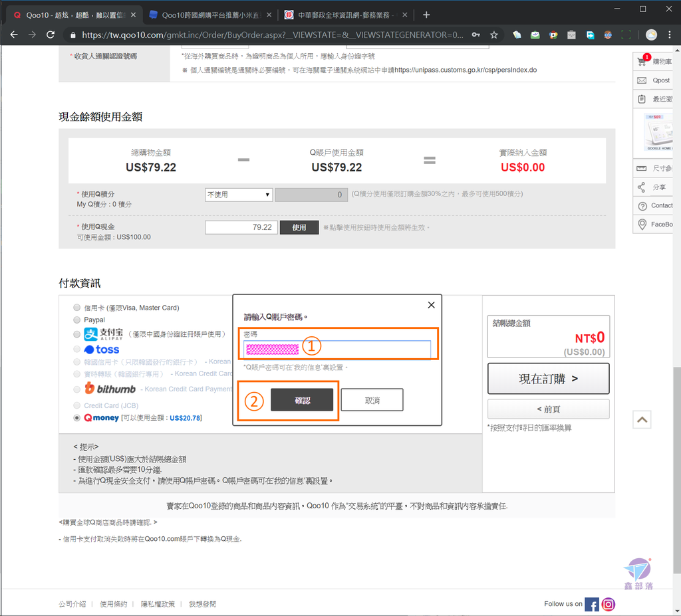
Task: Open the face with glasses extension icon
Action: coord(608,35)
